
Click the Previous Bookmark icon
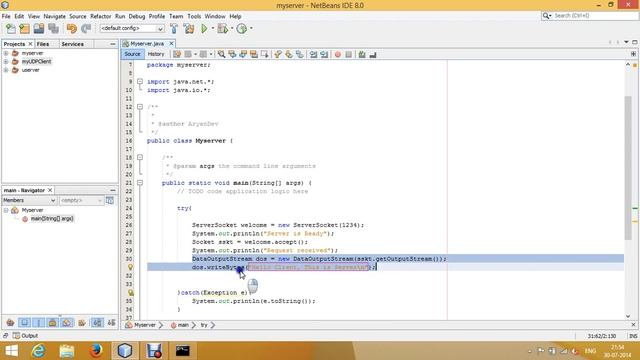(x=278, y=54)
